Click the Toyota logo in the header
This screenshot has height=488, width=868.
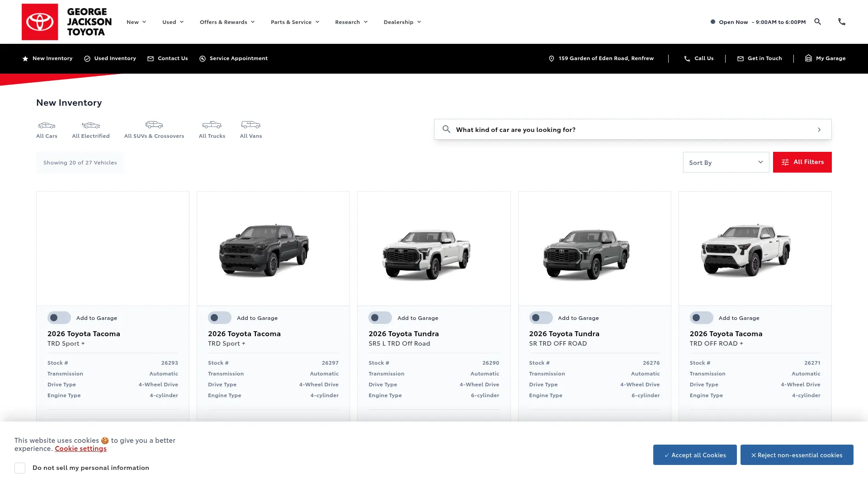[x=40, y=22]
